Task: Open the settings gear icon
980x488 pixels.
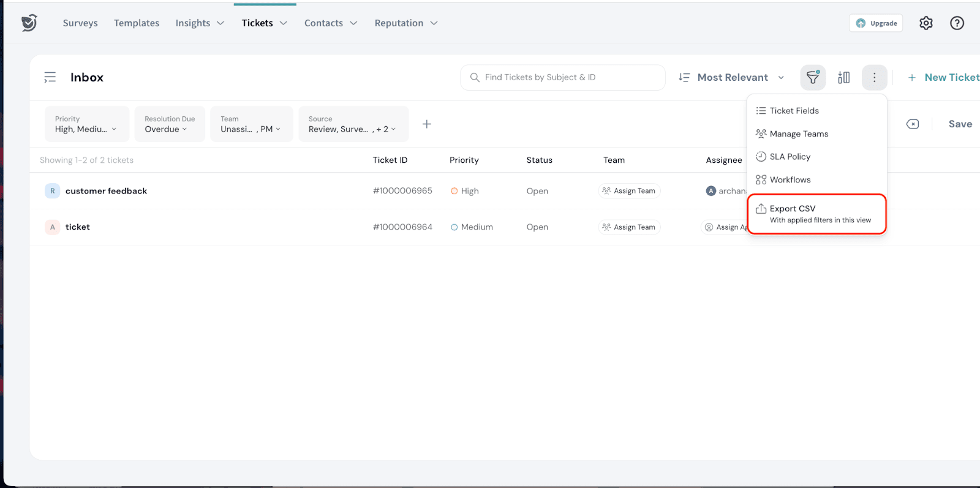Action: 925,23
